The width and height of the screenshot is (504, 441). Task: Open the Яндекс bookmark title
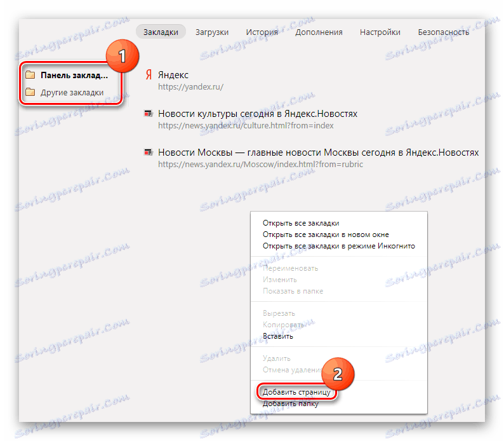pos(173,75)
